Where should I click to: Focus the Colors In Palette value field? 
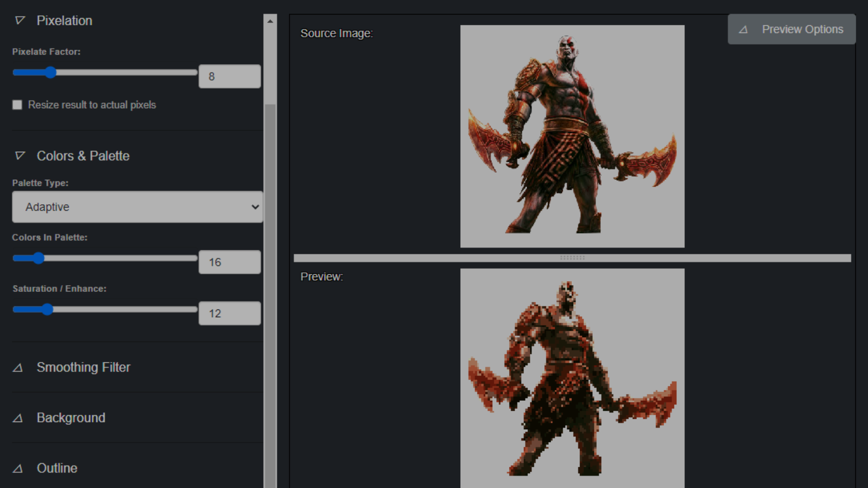pos(230,262)
